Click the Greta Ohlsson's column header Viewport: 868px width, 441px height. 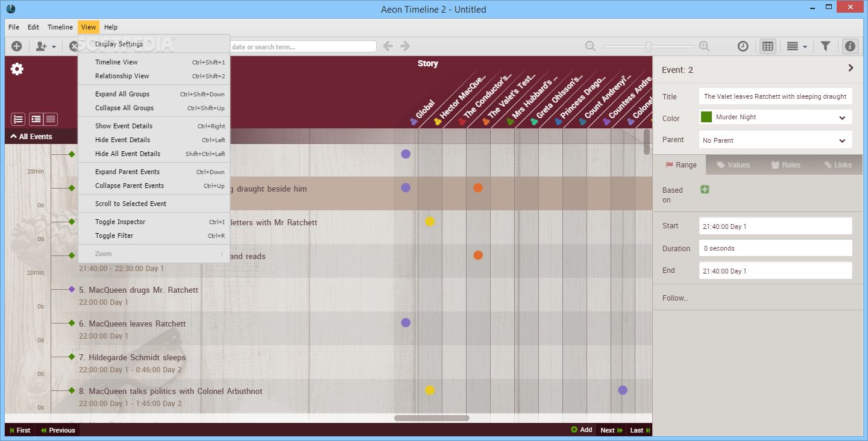coord(559,96)
